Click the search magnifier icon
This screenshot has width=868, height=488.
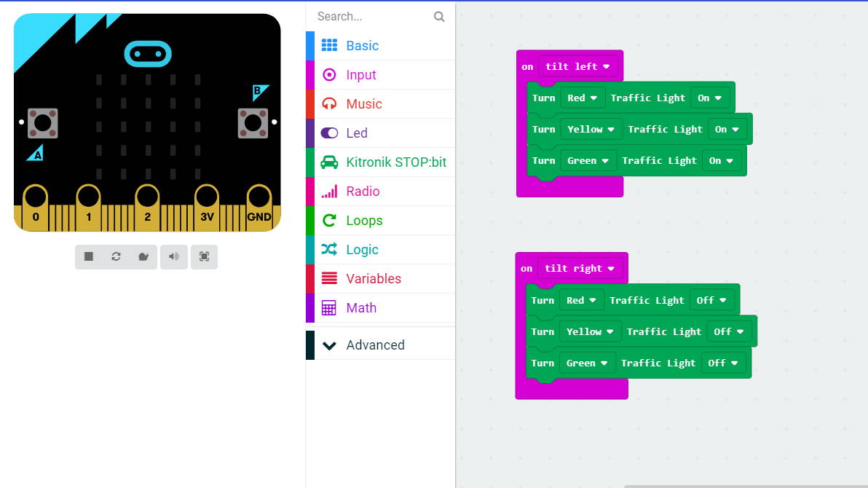pos(439,17)
